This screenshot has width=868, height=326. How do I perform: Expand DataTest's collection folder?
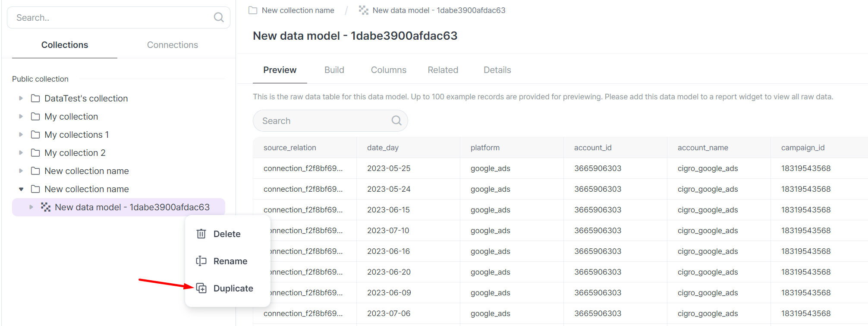pyautogui.click(x=21, y=98)
